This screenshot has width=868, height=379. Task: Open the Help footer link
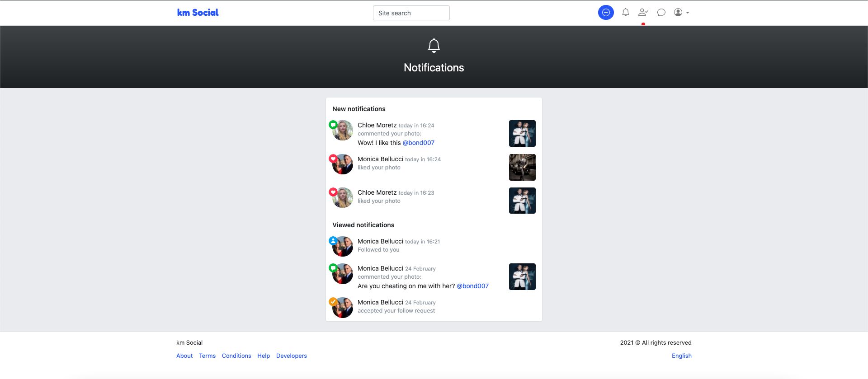[x=264, y=356]
